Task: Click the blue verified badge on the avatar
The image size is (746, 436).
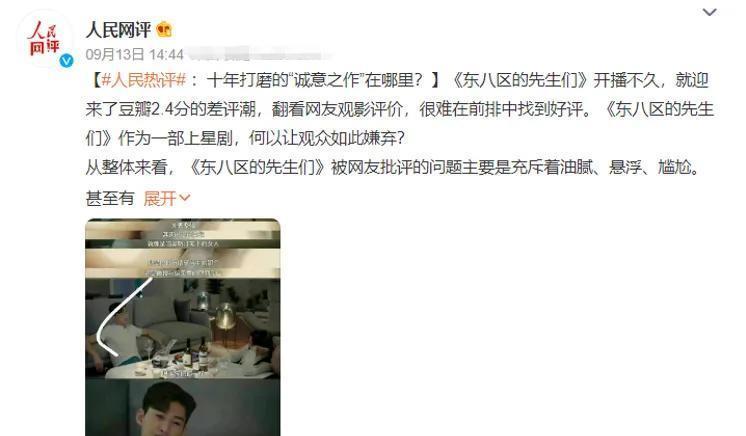Action: point(66,60)
